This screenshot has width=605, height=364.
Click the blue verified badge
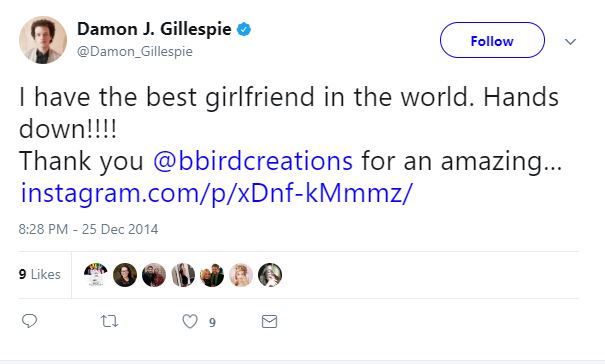coord(244,29)
